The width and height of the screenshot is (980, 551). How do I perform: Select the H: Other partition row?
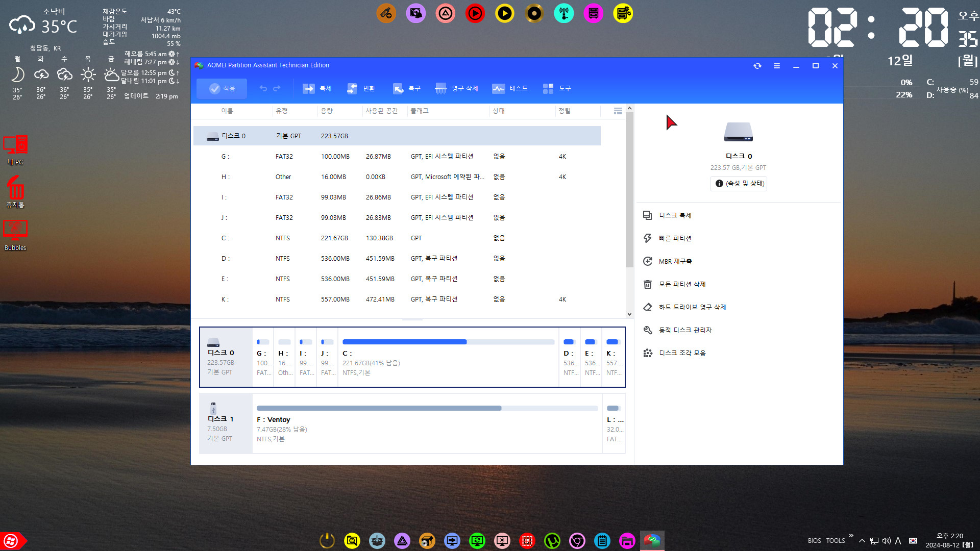(397, 177)
